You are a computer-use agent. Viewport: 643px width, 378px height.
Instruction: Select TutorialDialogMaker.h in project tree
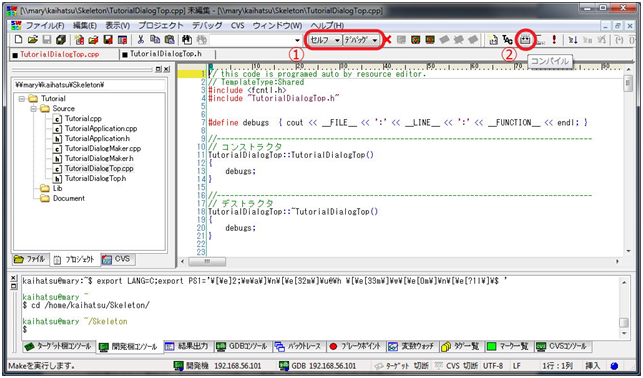[x=99, y=158]
